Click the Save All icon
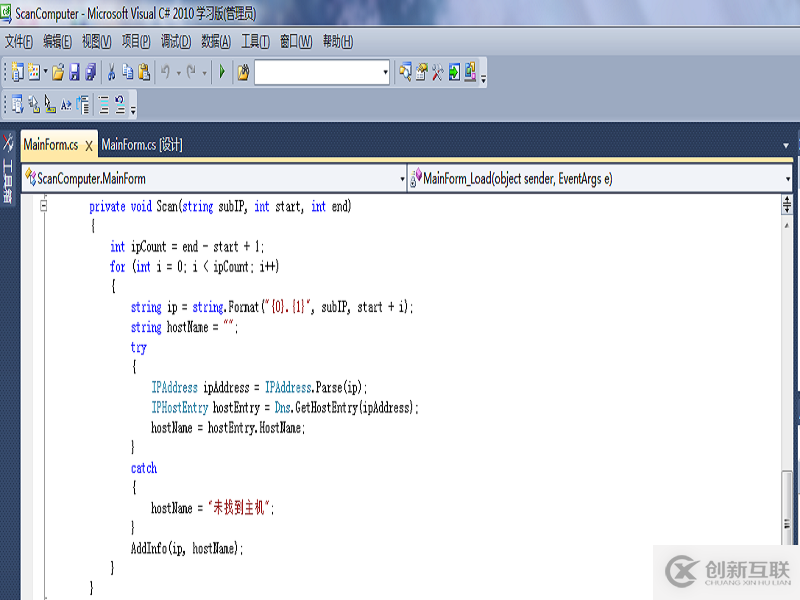Viewport: 800px width, 600px height. (x=91, y=72)
